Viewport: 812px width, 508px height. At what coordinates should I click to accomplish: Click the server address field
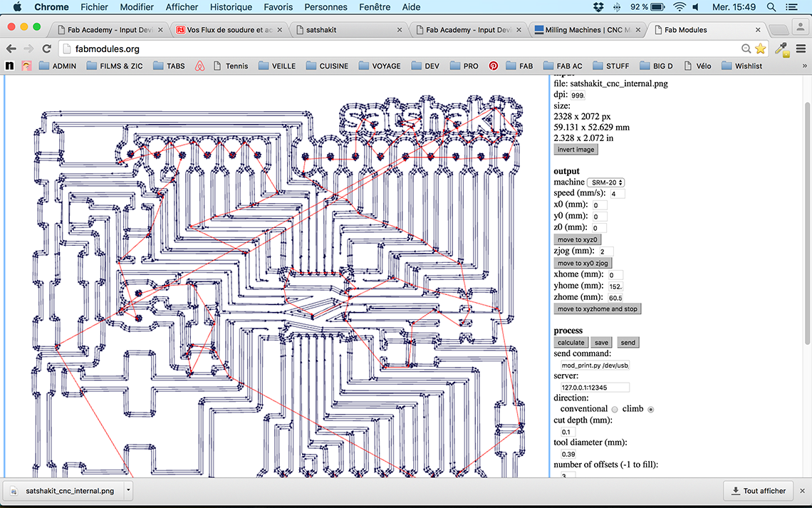(x=595, y=388)
